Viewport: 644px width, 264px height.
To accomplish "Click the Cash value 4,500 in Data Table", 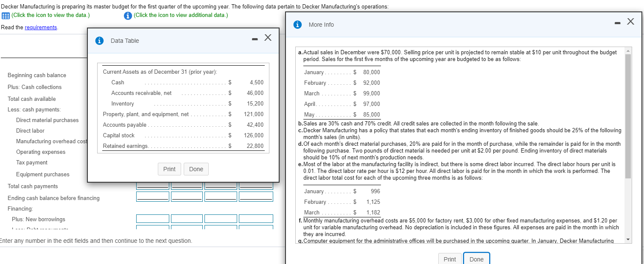I will pyautogui.click(x=257, y=83).
